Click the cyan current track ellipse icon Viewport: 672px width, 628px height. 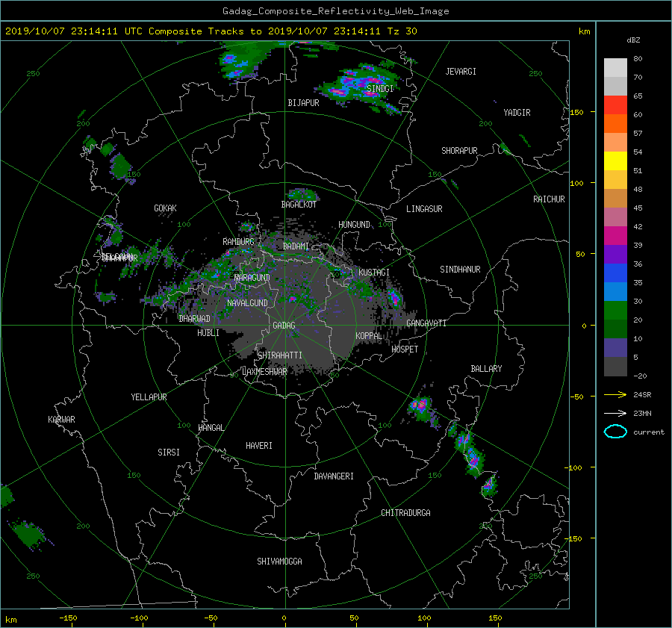point(615,432)
